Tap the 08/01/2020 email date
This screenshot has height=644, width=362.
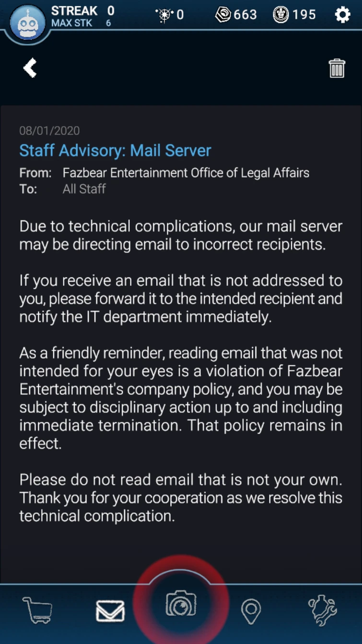click(49, 131)
